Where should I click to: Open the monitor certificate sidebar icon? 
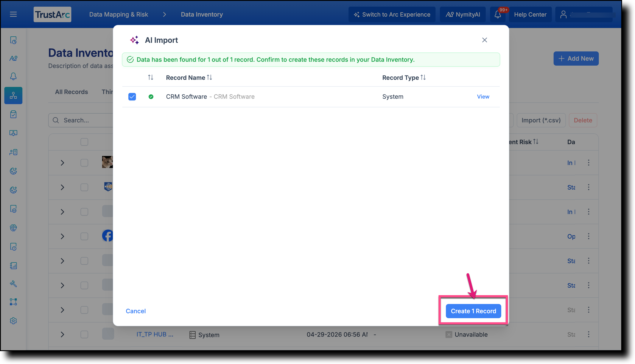pyautogui.click(x=13, y=133)
